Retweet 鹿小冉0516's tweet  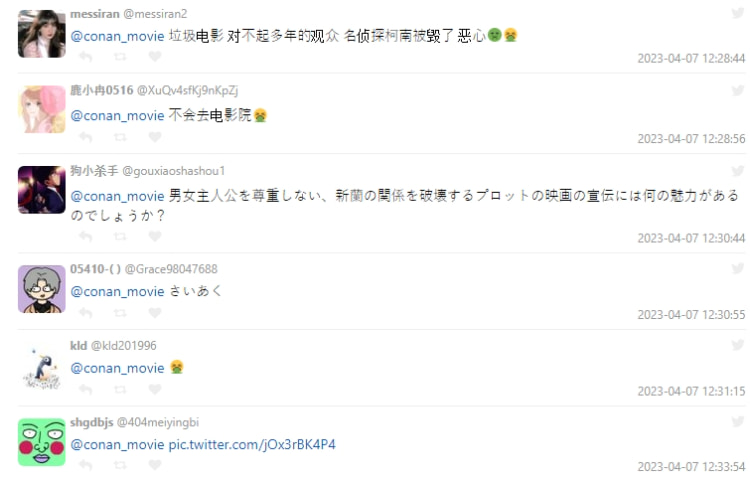[119, 137]
